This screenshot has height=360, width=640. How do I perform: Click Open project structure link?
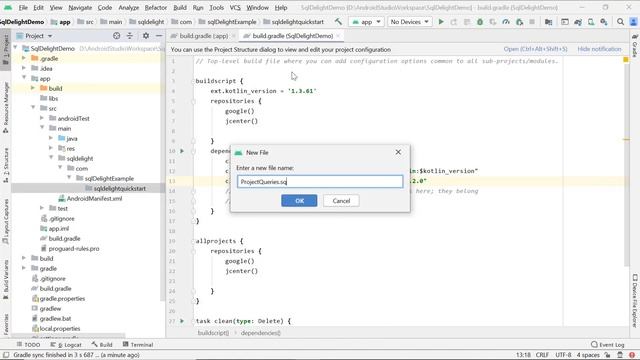tap(535, 49)
